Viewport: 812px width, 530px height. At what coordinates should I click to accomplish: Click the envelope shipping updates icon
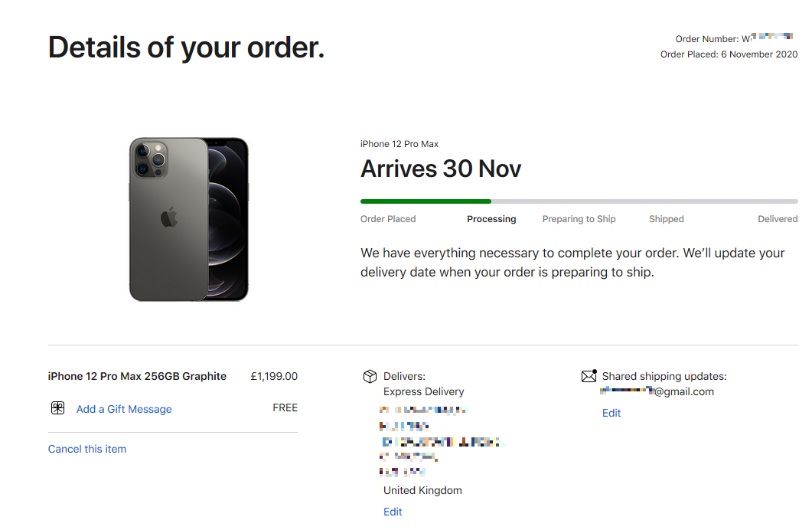coord(589,376)
